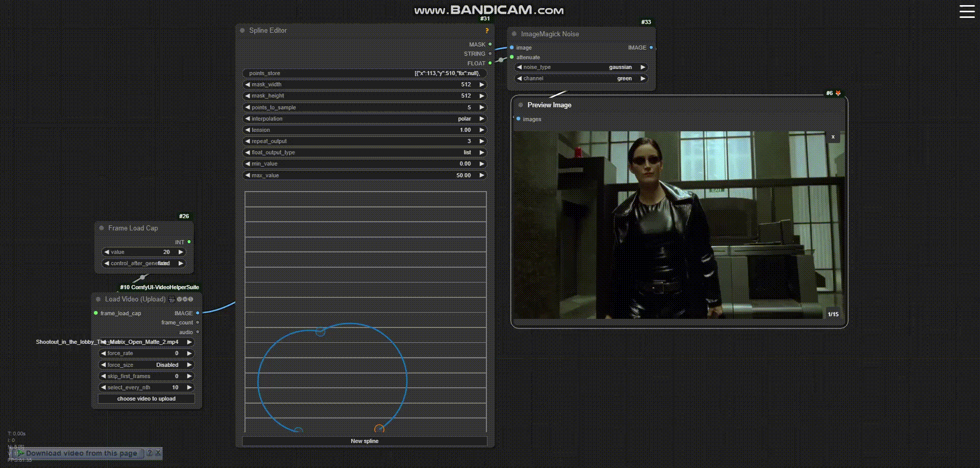The image size is (980, 468).
Task: Collapse the Preview Image node via its dot
Action: tap(521, 105)
